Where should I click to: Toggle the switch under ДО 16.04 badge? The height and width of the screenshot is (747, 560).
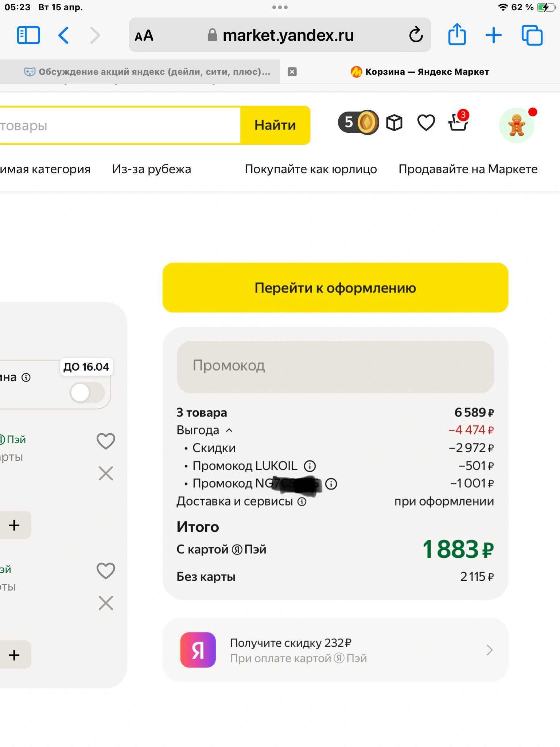click(87, 392)
